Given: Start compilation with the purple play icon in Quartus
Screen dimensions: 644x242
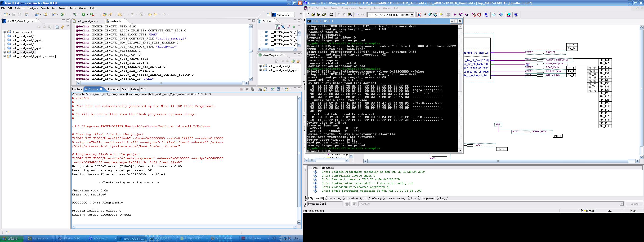Looking at the screenshot, I should coord(455,15).
